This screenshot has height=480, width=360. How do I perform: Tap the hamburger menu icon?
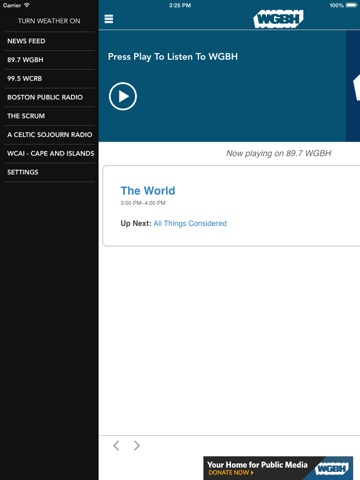tap(109, 19)
